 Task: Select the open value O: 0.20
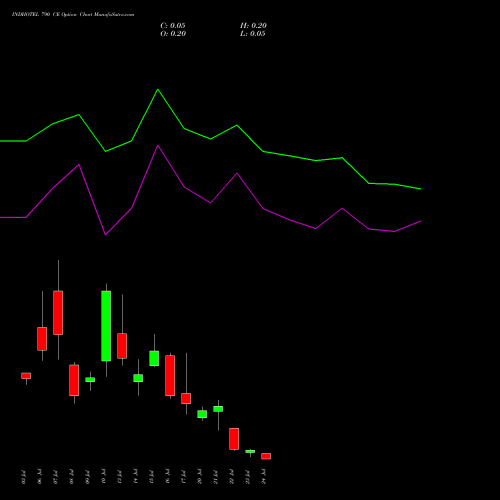click(x=173, y=34)
